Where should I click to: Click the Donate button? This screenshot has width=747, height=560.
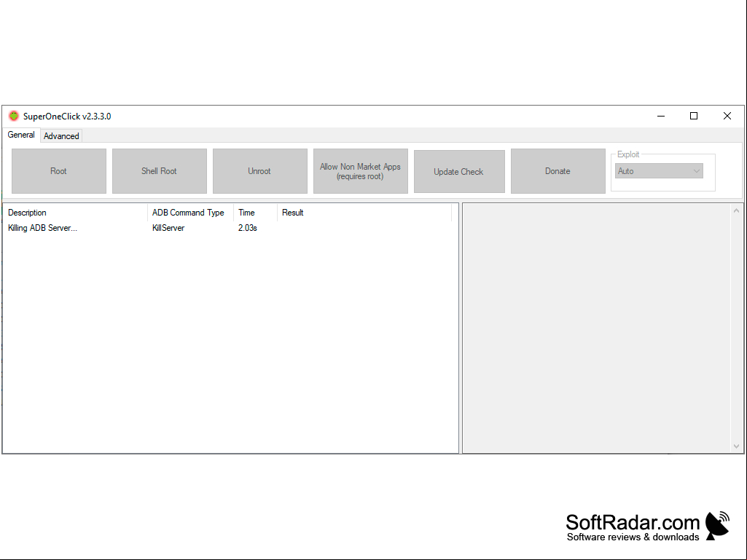pyautogui.click(x=558, y=171)
